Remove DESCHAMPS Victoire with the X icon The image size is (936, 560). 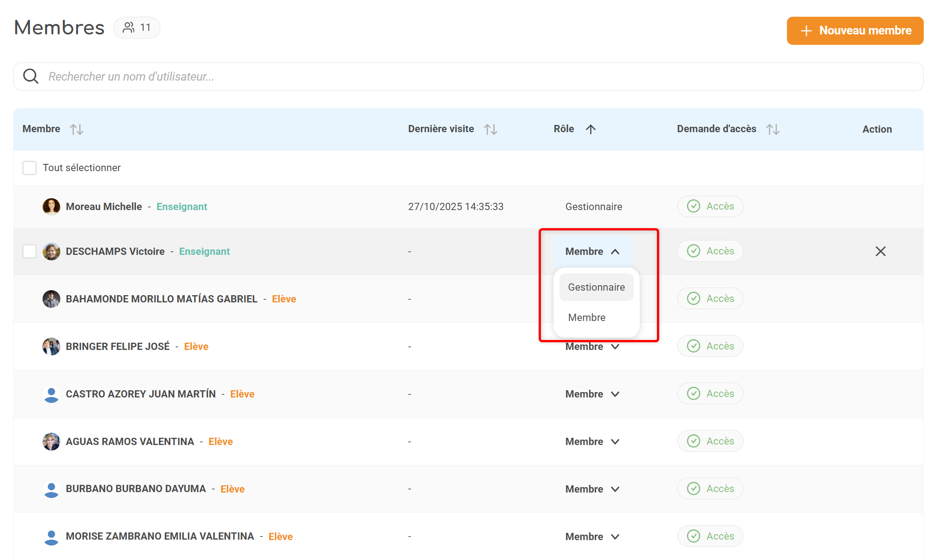click(880, 251)
